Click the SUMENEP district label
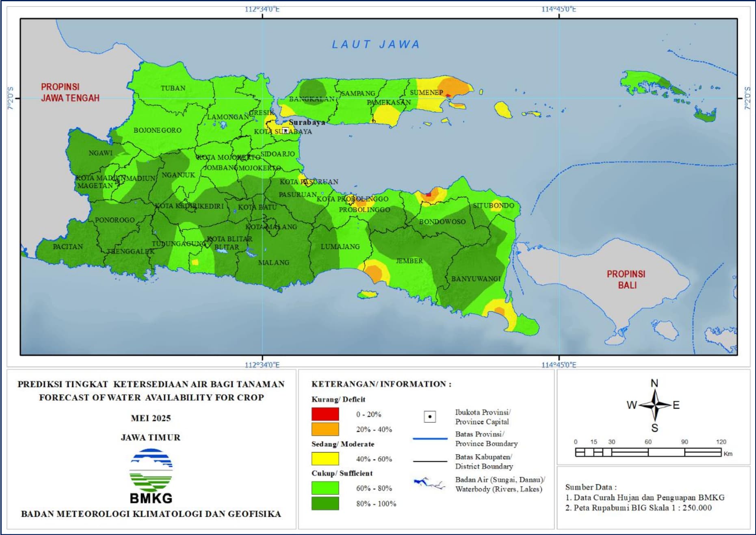 pos(426,93)
